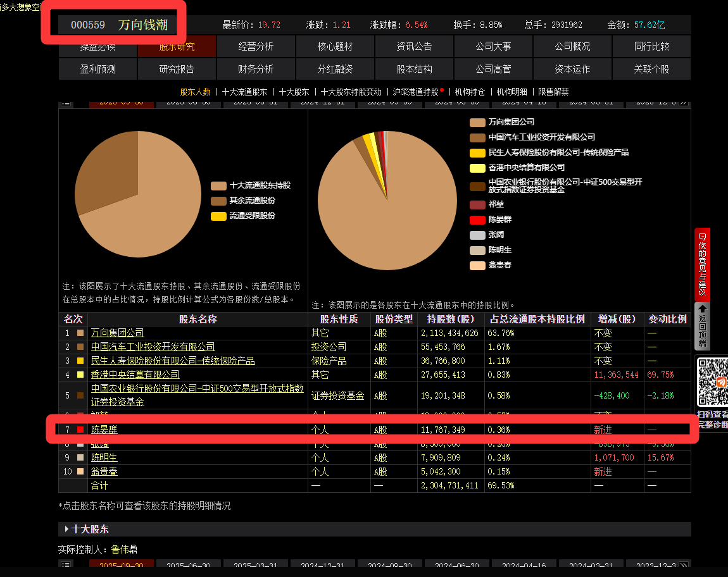728x577 pixels.
Task: Expand the 十大股东 section header
Action: click(375, 529)
